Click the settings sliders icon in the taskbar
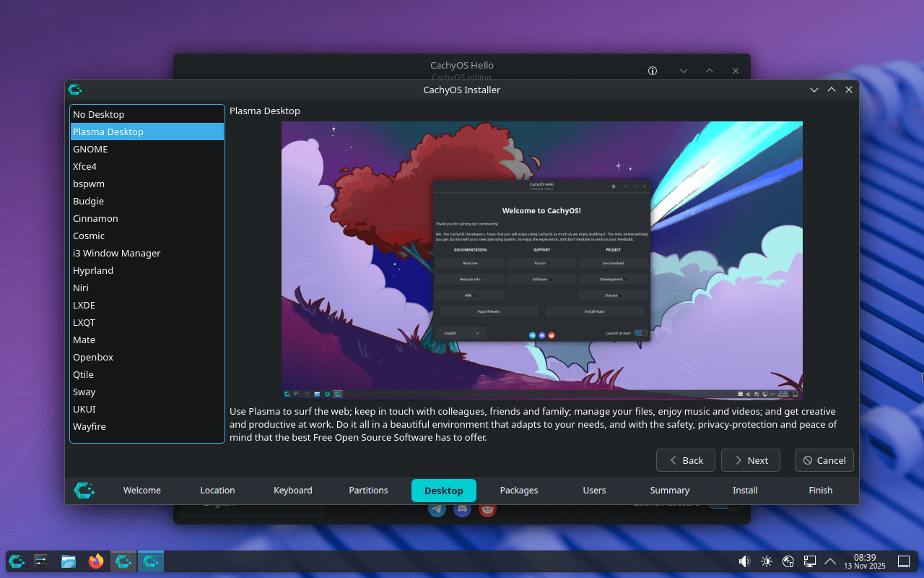This screenshot has height=578, width=924. [x=40, y=561]
